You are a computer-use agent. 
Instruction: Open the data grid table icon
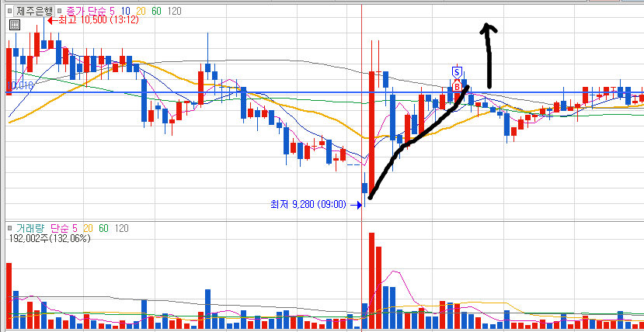(15, 25)
